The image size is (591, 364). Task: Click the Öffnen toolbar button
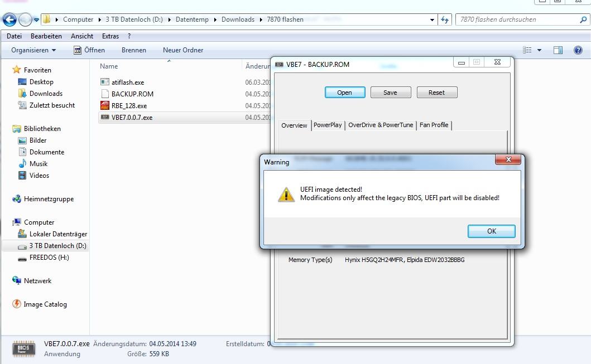click(89, 50)
